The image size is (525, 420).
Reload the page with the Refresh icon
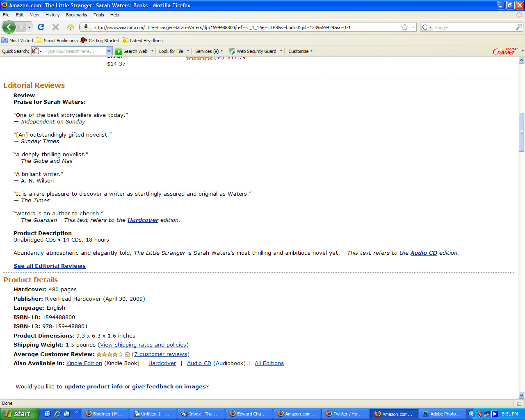coord(41,27)
